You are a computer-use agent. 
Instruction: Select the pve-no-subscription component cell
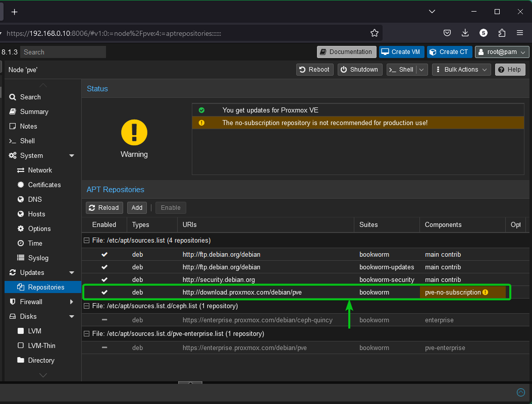coord(462,292)
